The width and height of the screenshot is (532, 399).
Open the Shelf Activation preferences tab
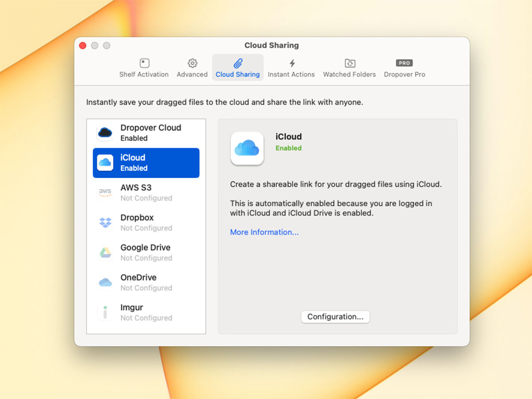pos(144,68)
